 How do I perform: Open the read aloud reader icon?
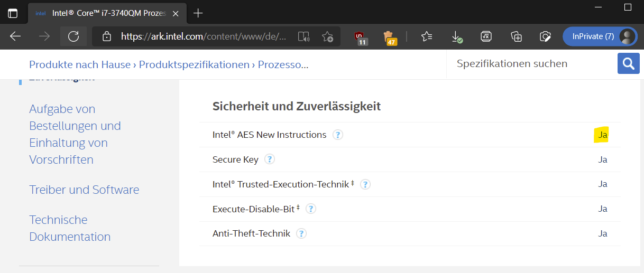(x=303, y=36)
